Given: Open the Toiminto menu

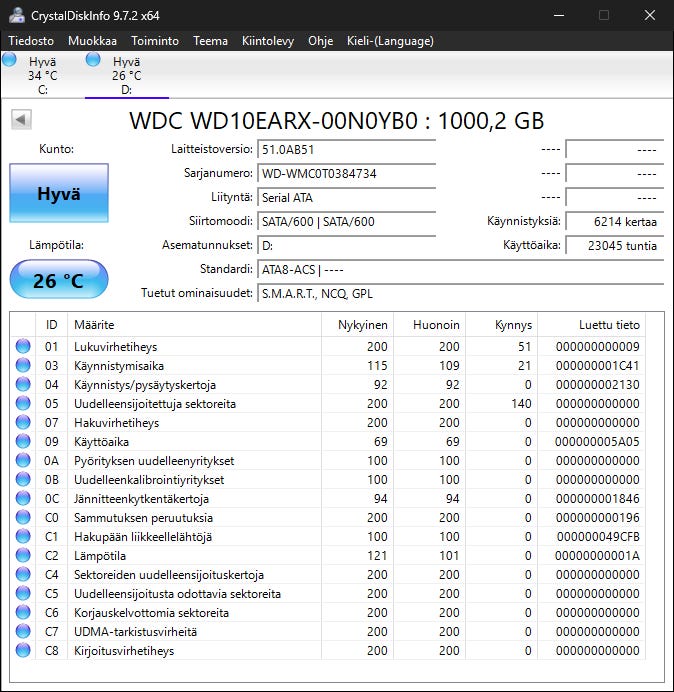Looking at the screenshot, I should point(154,41).
